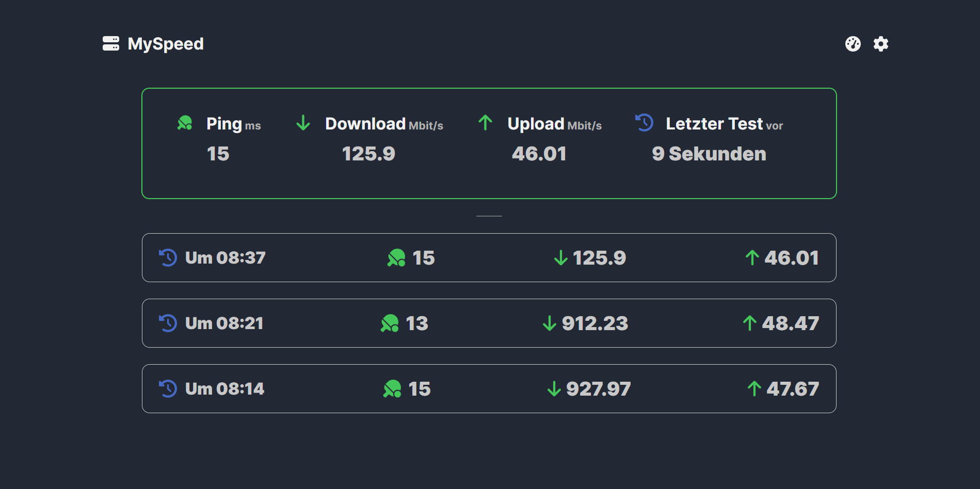The image size is (980, 489).
Task: Click the Ping paddle icon in summary
Action: (x=185, y=123)
